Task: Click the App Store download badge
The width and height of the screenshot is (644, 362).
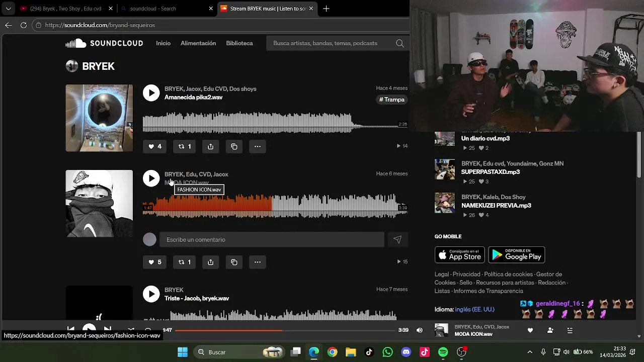Action: (460, 255)
